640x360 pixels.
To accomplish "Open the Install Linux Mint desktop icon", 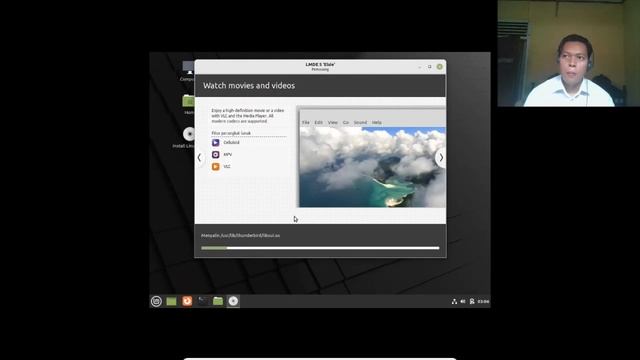I will [184, 138].
